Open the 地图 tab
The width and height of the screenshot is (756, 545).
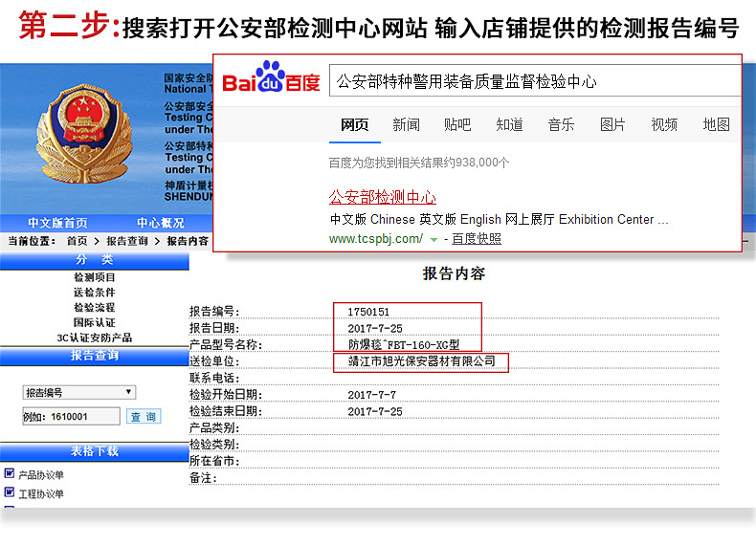(x=717, y=125)
